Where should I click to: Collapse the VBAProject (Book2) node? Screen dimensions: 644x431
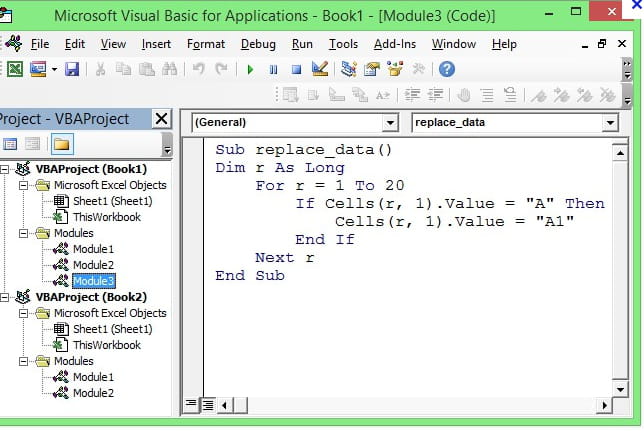coord(4,297)
